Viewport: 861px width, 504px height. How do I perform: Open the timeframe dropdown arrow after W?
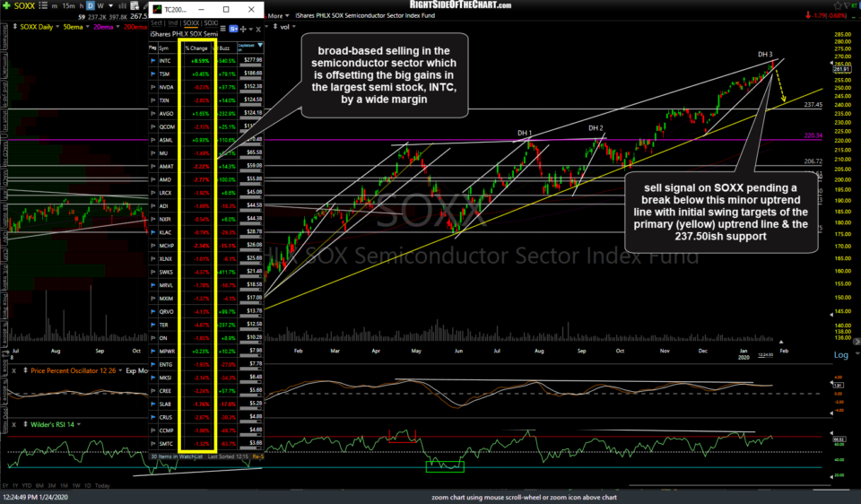tap(111, 6)
